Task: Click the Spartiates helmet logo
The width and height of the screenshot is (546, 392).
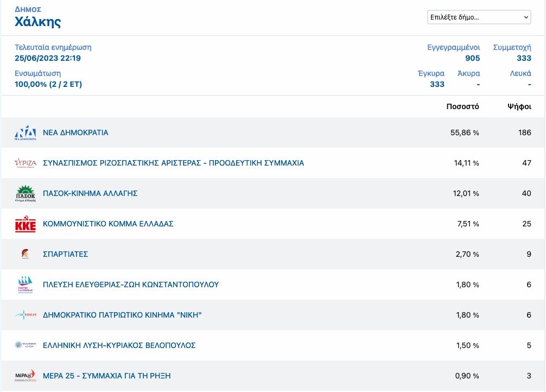Action: tap(26, 254)
